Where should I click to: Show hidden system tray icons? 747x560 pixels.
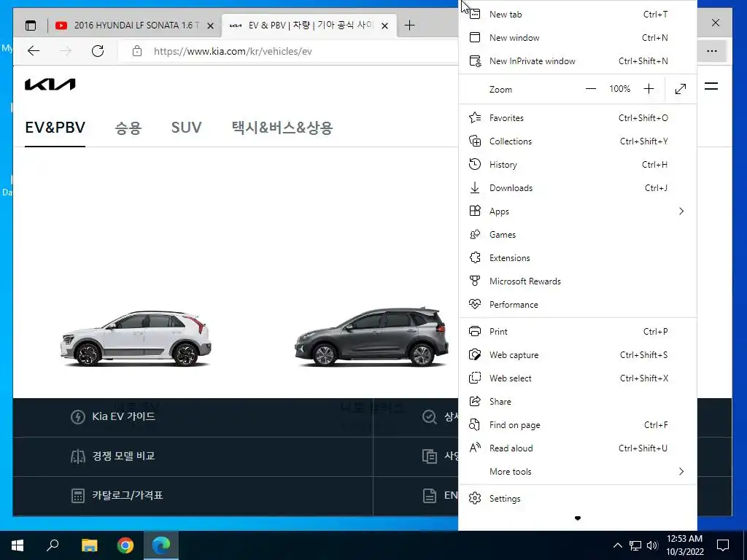point(617,545)
